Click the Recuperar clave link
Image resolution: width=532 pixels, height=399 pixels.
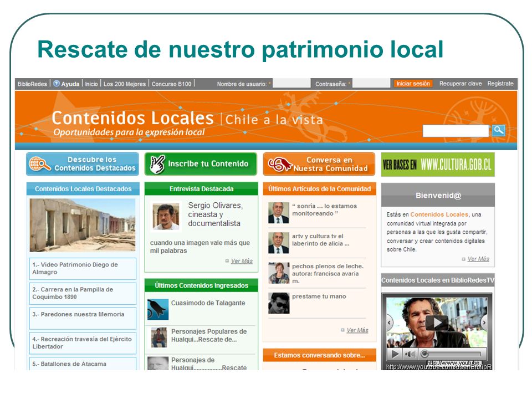coord(461,84)
